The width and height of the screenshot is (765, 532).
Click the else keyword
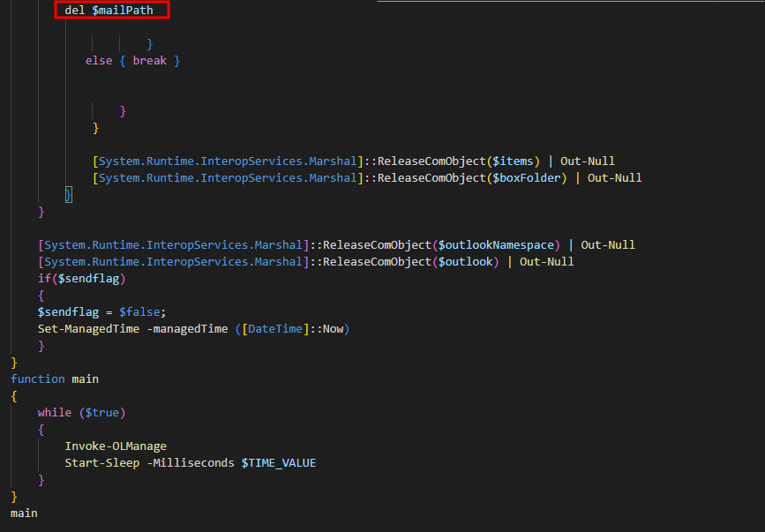[99, 61]
